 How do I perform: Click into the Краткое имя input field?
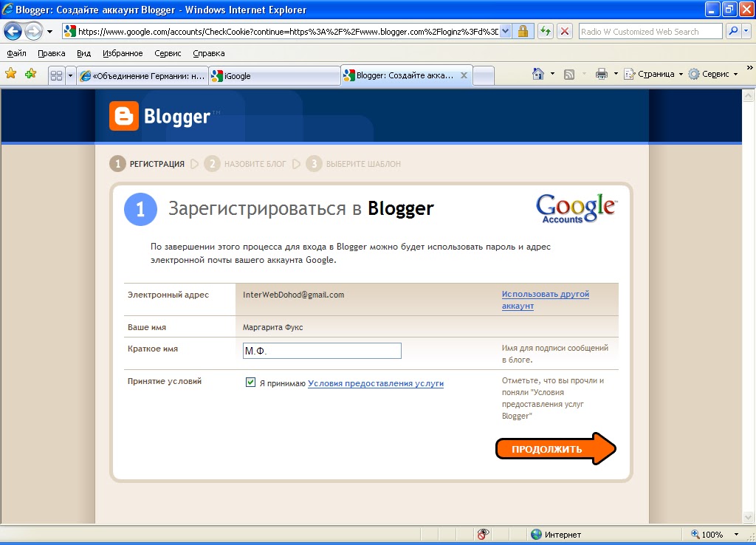pos(322,351)
